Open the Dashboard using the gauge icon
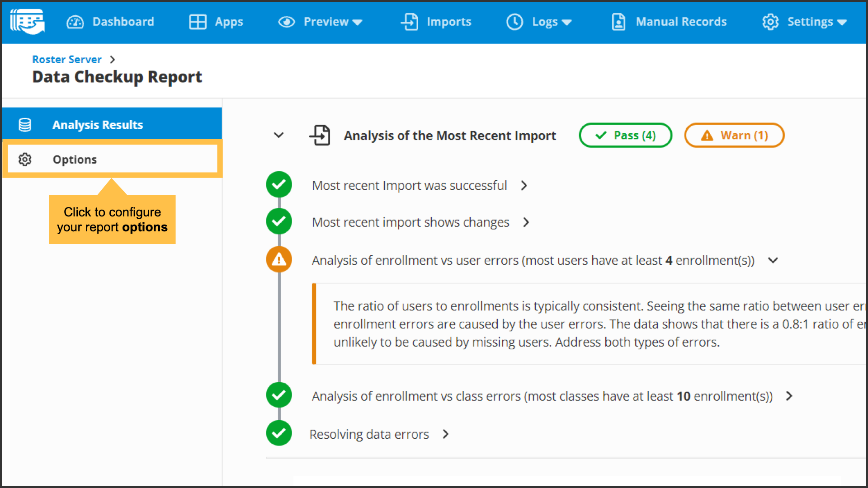868x488 pixels. coord(75,22)
